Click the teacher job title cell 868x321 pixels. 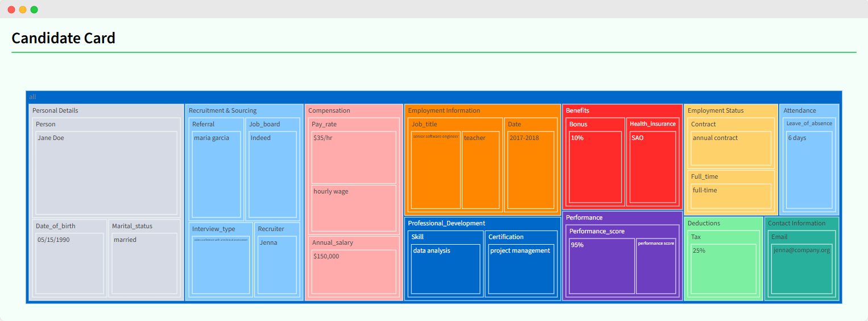point(481,170)
